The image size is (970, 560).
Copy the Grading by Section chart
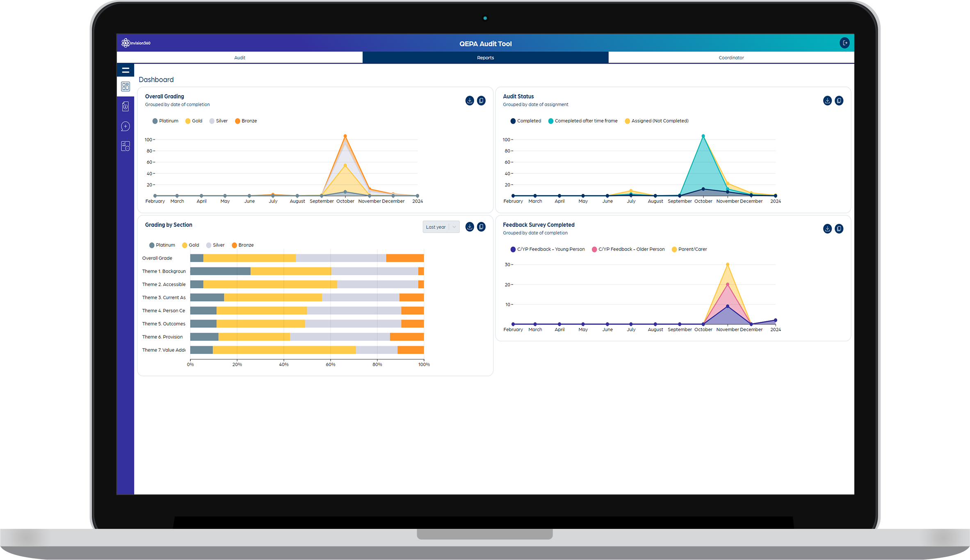coord(481,227)
